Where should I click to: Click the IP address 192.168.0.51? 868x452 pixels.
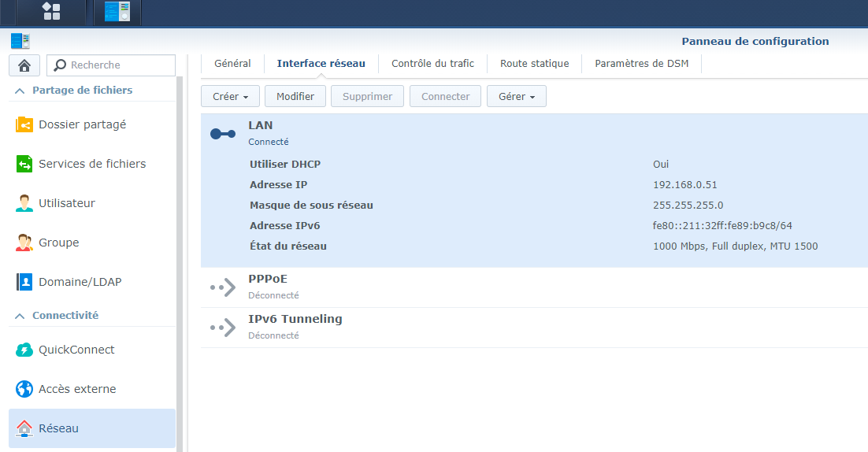coord(684,185)
